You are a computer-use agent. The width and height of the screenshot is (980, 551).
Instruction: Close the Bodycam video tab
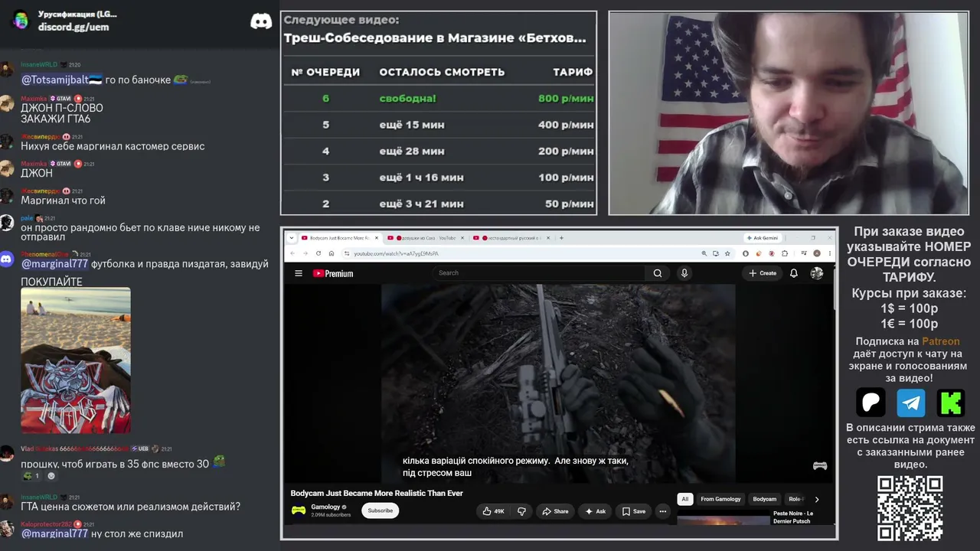point(377,238)
